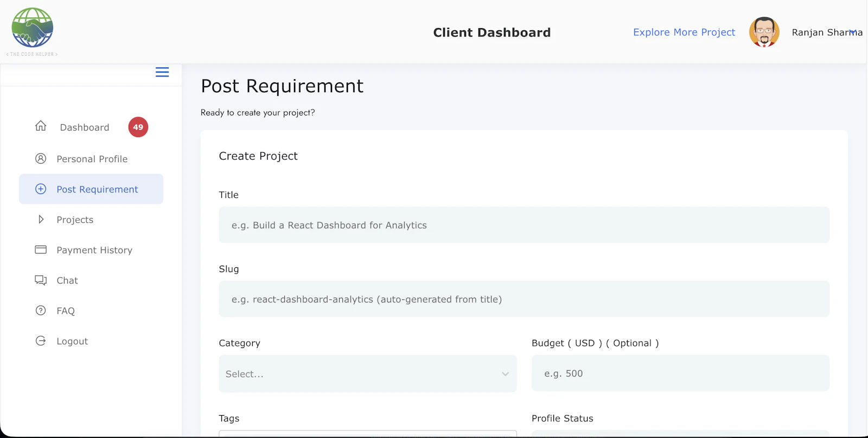Screen dimensions: 868x438
Task: Click the Post Requirement page heading
Action: [x=282, y=86]
